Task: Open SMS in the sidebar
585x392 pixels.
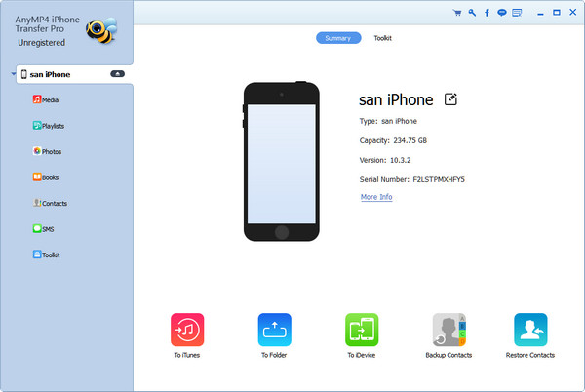Action: click(x=43, y=228)
